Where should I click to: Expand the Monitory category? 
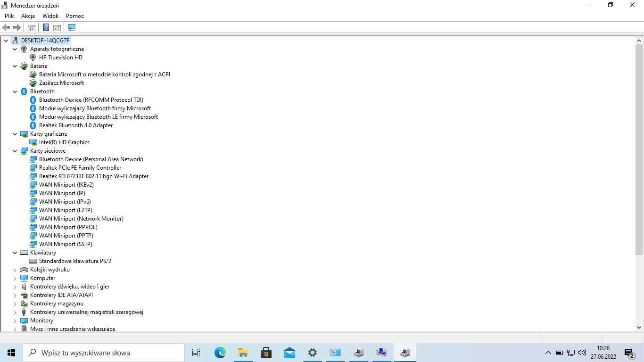15,321
